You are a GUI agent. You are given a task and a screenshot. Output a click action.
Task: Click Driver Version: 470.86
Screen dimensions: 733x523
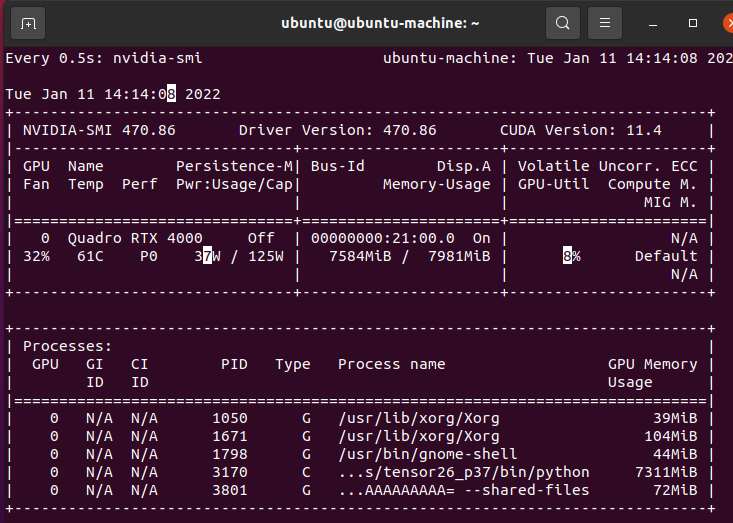click(x=338, y=130)
